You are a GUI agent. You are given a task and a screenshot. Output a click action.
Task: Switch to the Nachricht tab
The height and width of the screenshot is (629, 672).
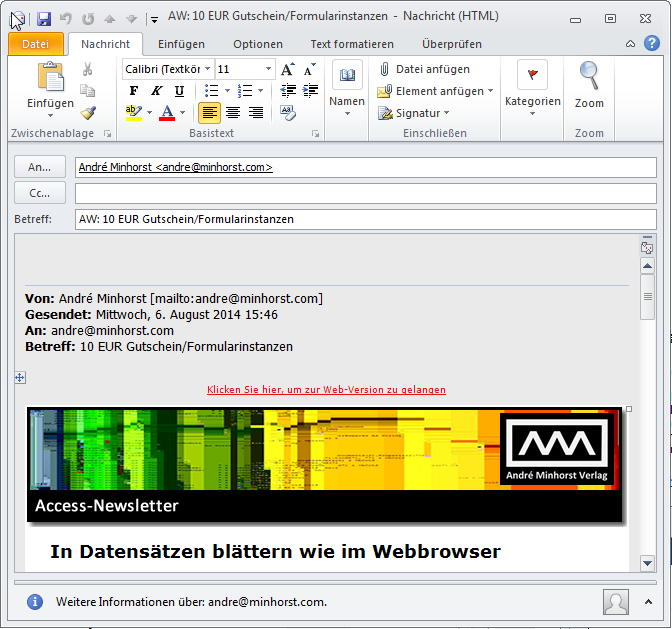pyautogui.click(x=105, y=44)
